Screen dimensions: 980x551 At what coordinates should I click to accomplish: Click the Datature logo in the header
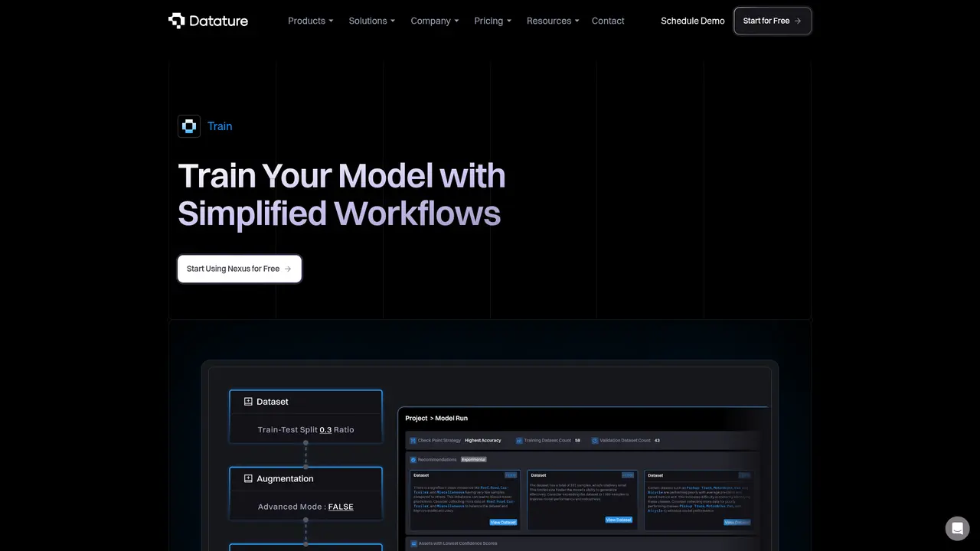click(208, 21)
